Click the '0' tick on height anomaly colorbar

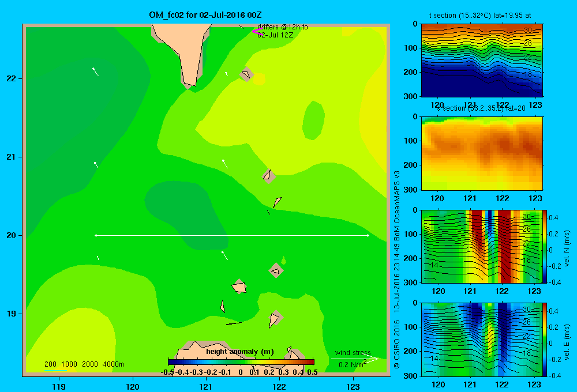(x=240, y=372)
